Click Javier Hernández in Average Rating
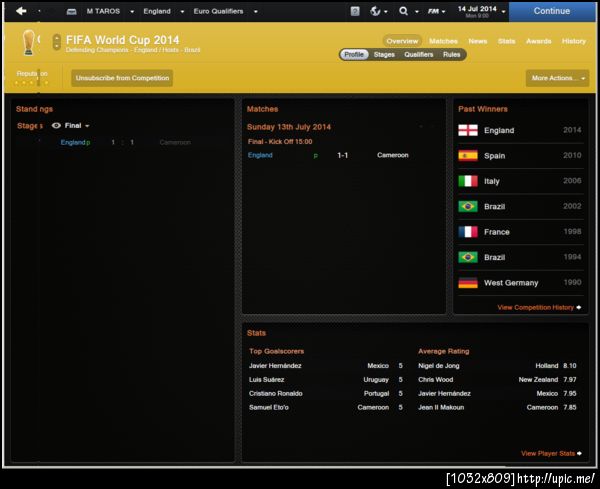This screenshot has width=600, height=489. pyautogui.click(x=444, y=393)
